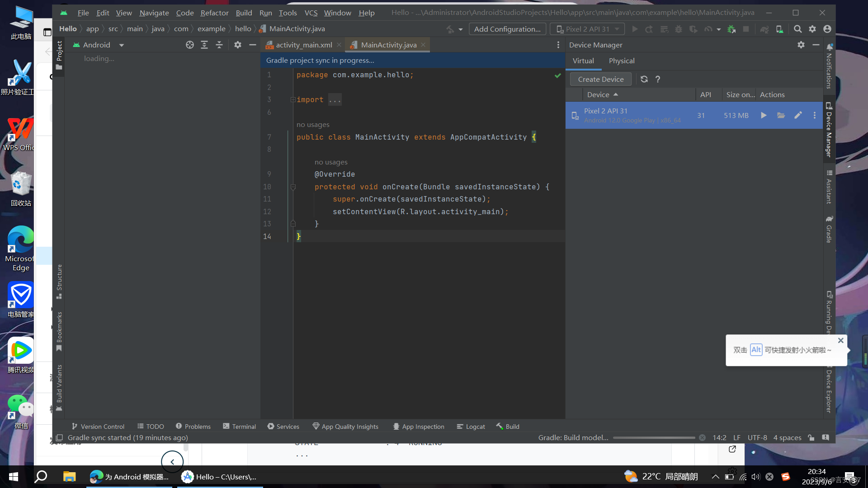Click the Create Device button
The width and height of the screenshot is (868, 488).
[x=600, y=79]
